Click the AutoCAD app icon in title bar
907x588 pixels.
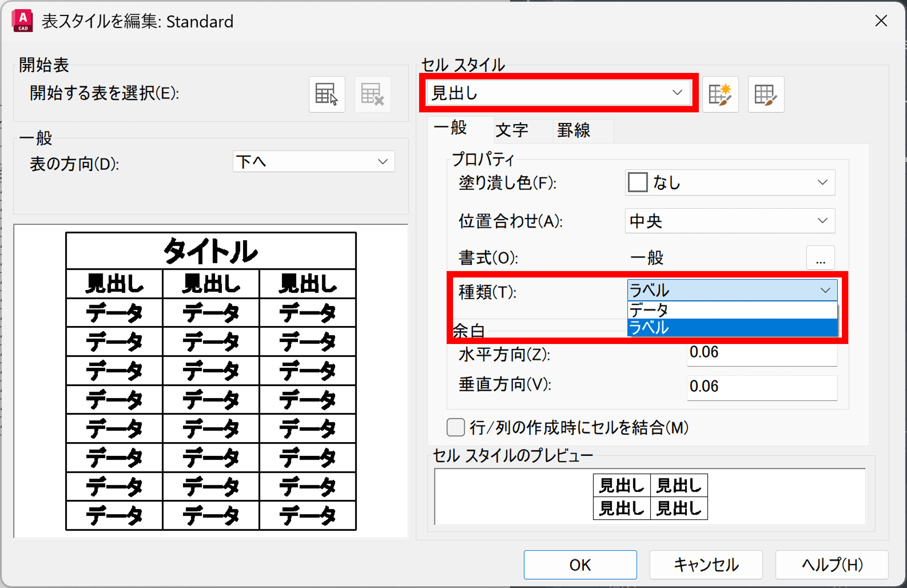(x=23, y=21)
